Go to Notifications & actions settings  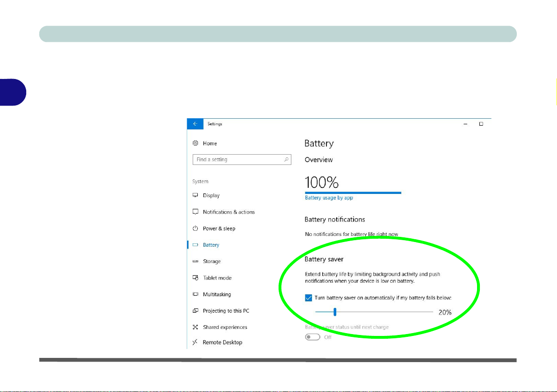(229, 212)
